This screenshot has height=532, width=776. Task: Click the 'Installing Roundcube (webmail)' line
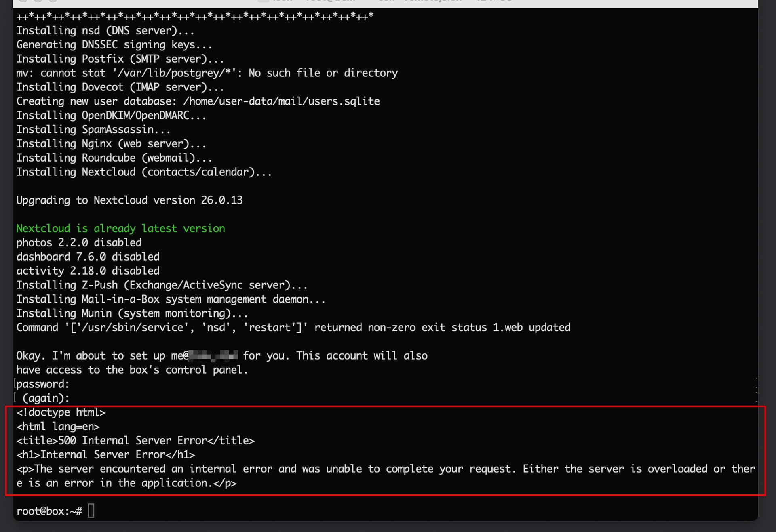pyautogui.click(x=114, y=158)
